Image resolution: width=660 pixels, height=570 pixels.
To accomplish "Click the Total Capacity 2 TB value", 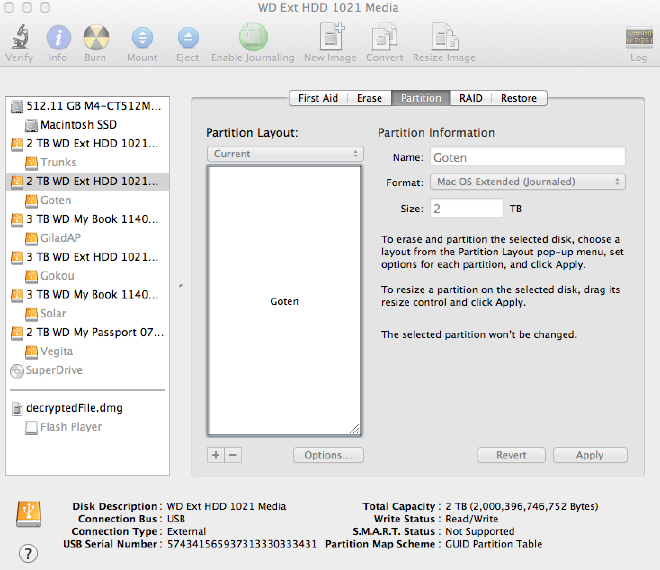I will click(522, 506).
